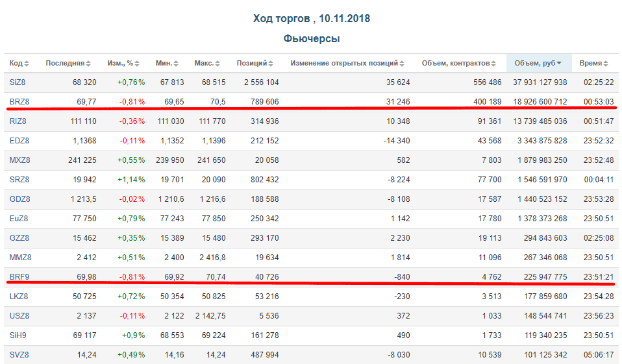This screenshot has width=622, height=364.
Task: Click the sort arrows icon beside Время
Action: tap(605, 64)
